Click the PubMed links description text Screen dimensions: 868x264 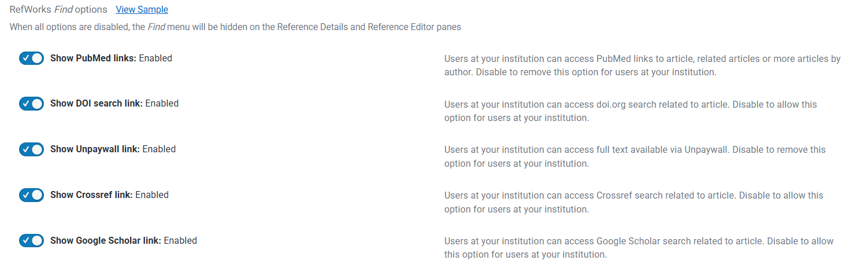click(642, 65)
